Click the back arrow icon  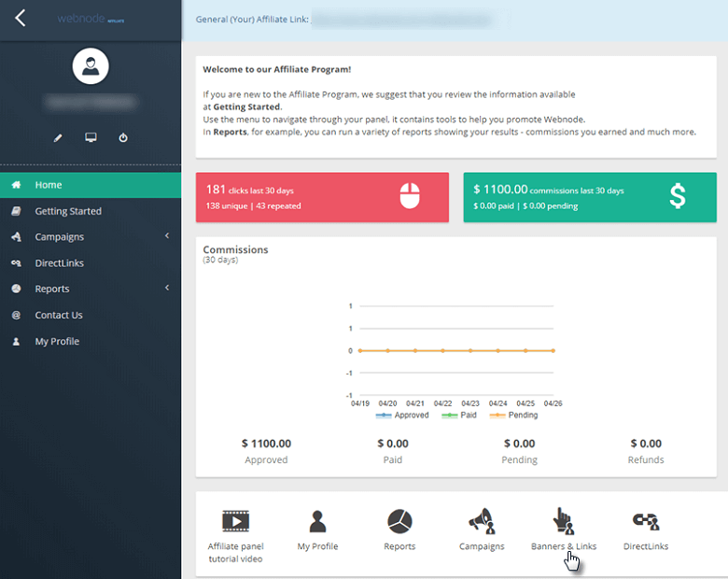coord(20,18)
